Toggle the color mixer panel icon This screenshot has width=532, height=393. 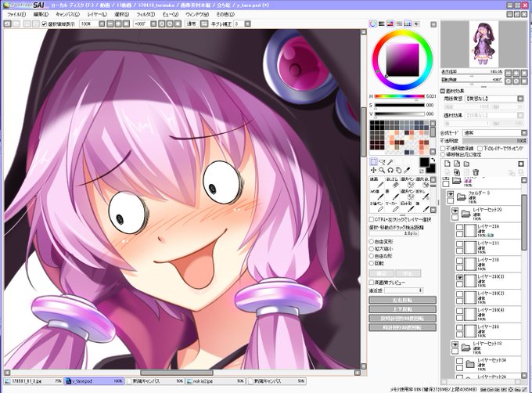[x=399, y=23]
